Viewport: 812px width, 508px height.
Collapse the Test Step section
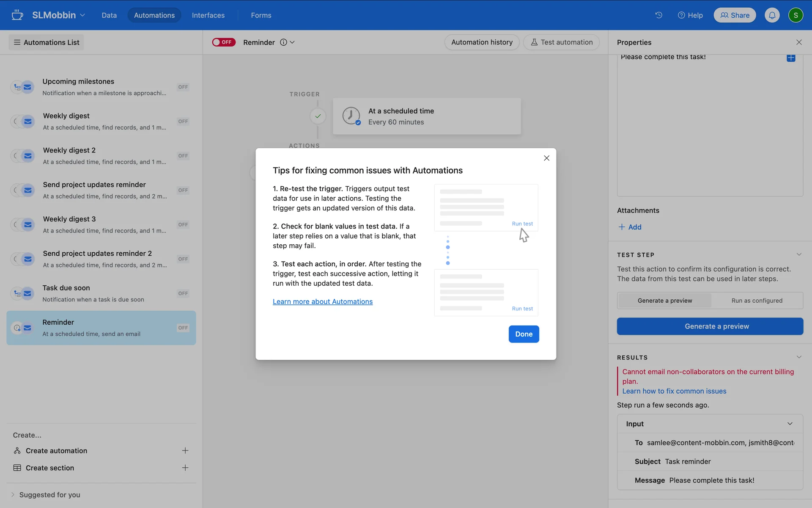798,254
